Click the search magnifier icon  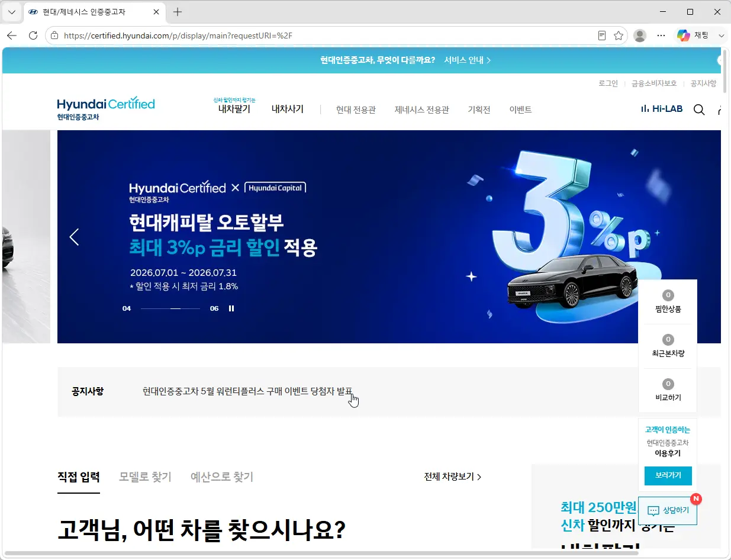tap(699, 110)
